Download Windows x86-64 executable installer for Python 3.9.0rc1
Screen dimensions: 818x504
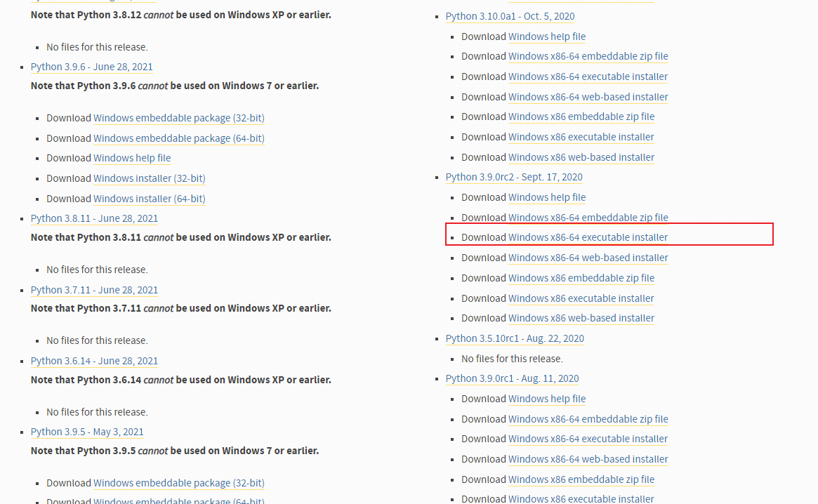click(588, 439)
